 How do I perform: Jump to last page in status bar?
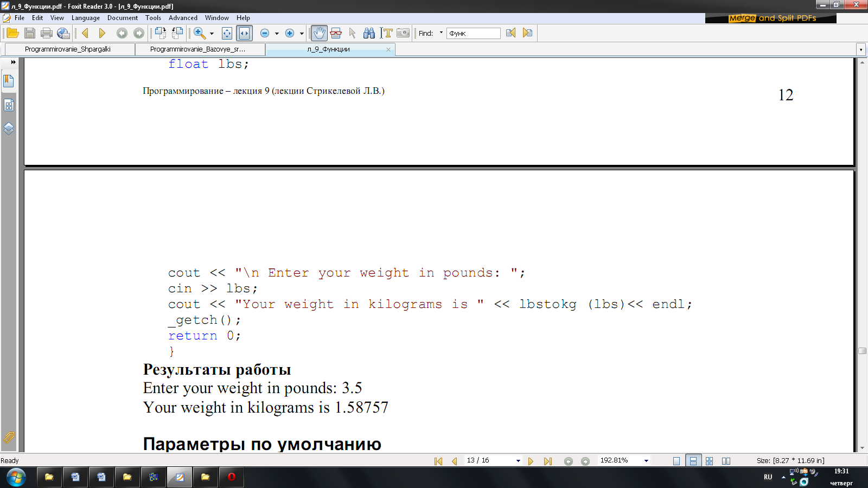click(547, 461)
